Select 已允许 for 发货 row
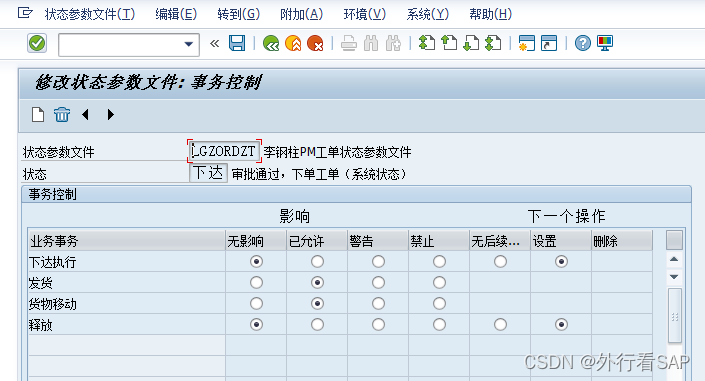Viewport: 705px width, 381px height. pos(317,282)
